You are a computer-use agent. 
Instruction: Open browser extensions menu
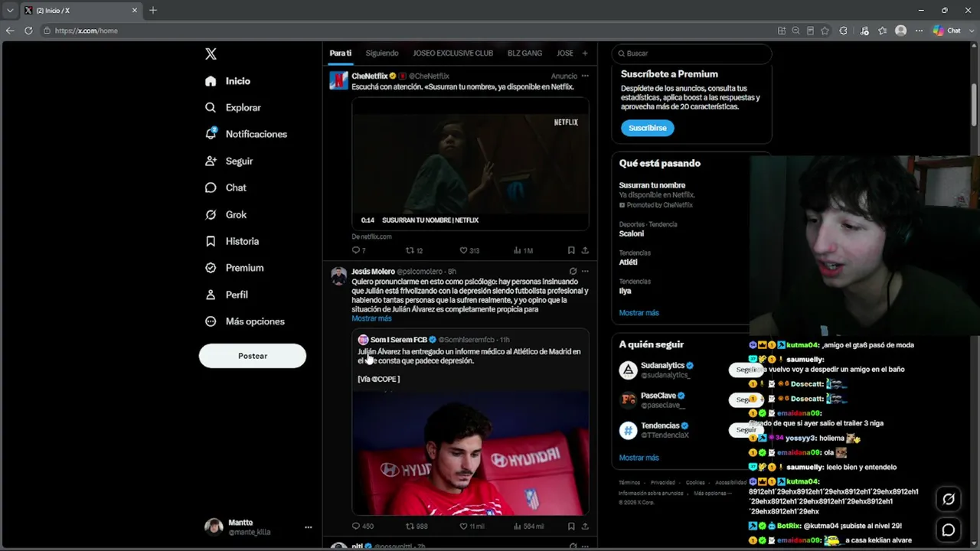[843, 31]
